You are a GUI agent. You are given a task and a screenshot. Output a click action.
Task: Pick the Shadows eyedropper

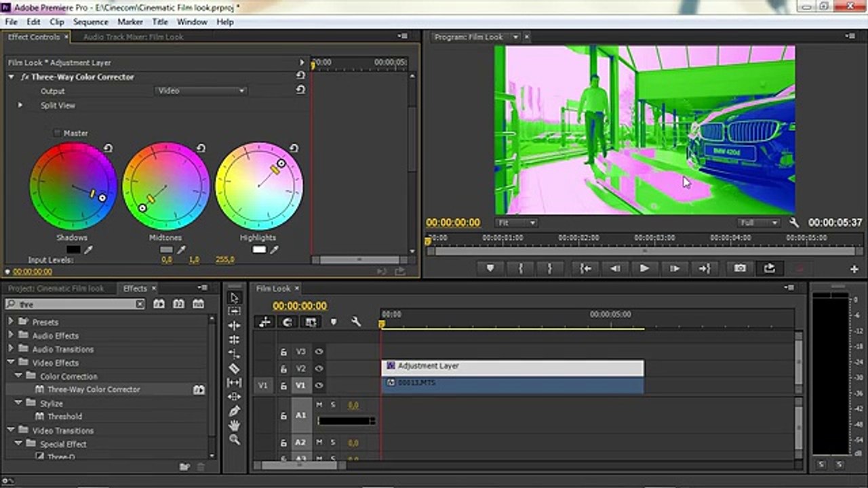(88, 250)
